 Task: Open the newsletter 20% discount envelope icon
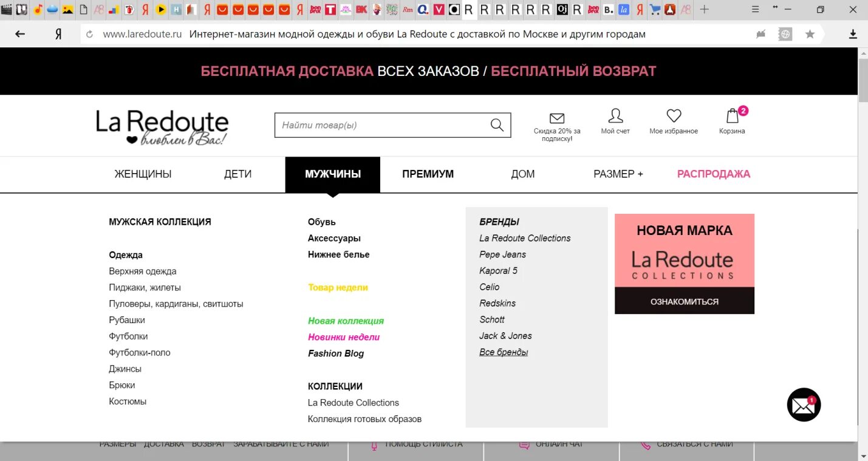pyautogui.click(x=557, y=118)
